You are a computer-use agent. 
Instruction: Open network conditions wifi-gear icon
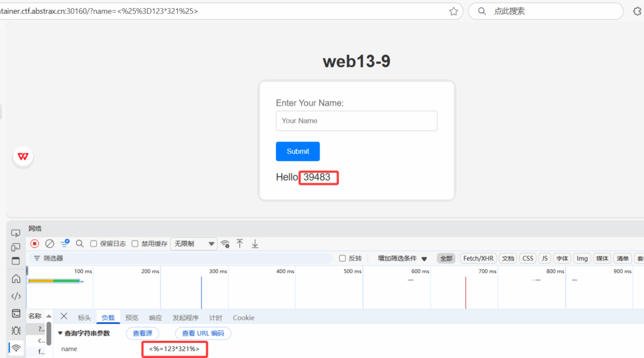click(225, 243)
